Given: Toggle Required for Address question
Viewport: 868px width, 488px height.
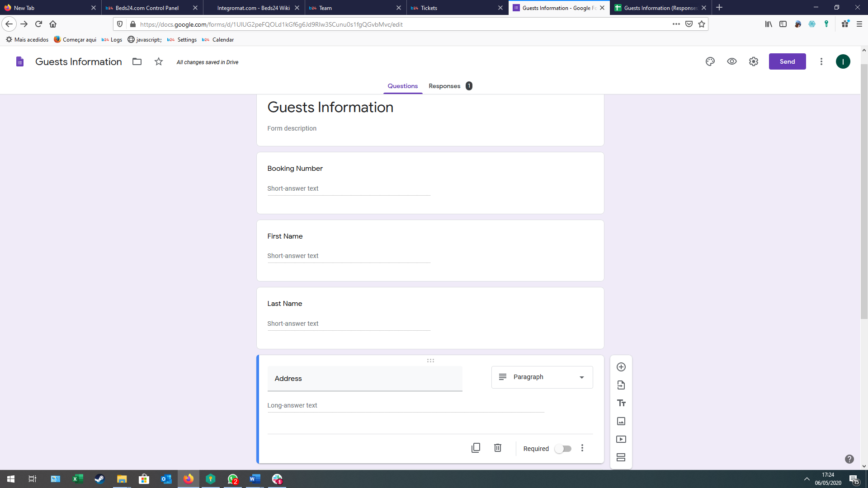Looking at the screenshot, I should (563, 449).
